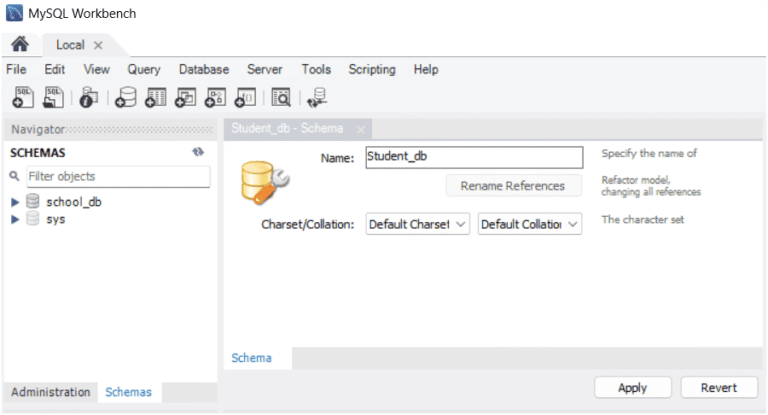The width and height of the screenshot is (768, 415).
Task: Open the View menu
Action: click(96, 69)
